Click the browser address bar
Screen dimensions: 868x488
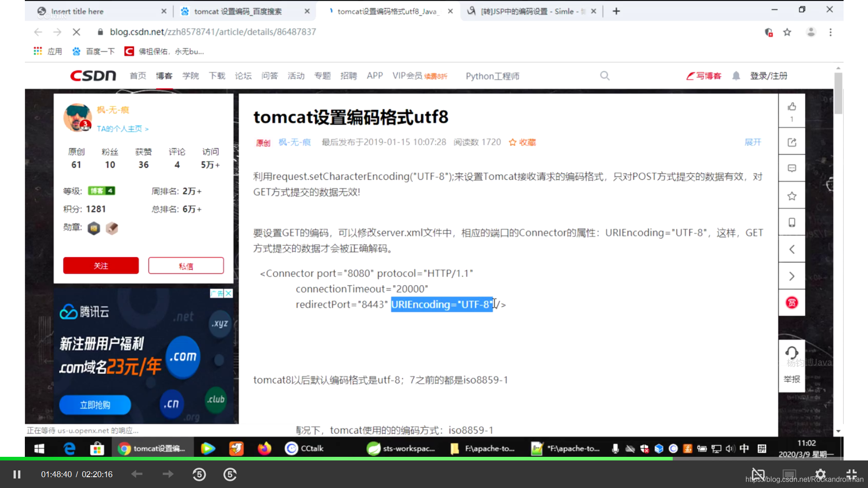[x=425, y=32]
